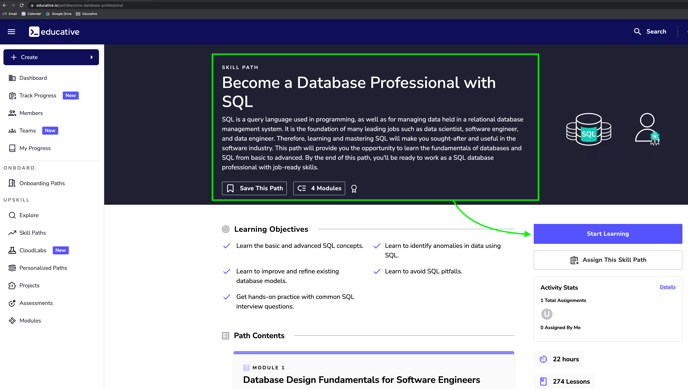Image resolution: width=688 pixels, height=389 pixels.
Task: Open the hamburger navigation menu
Action: [x=11, y=32]
